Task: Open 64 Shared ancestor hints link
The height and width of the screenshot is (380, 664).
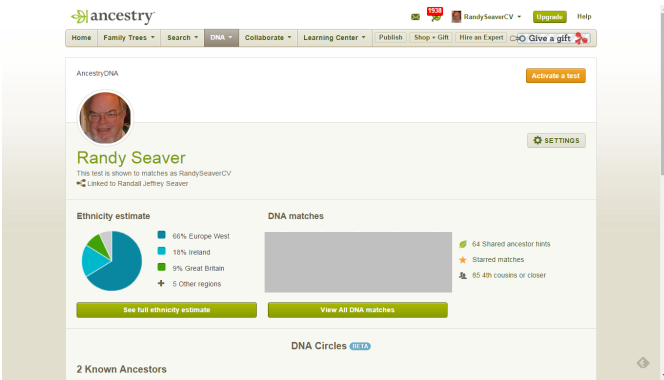Action: tap(511, 244)
